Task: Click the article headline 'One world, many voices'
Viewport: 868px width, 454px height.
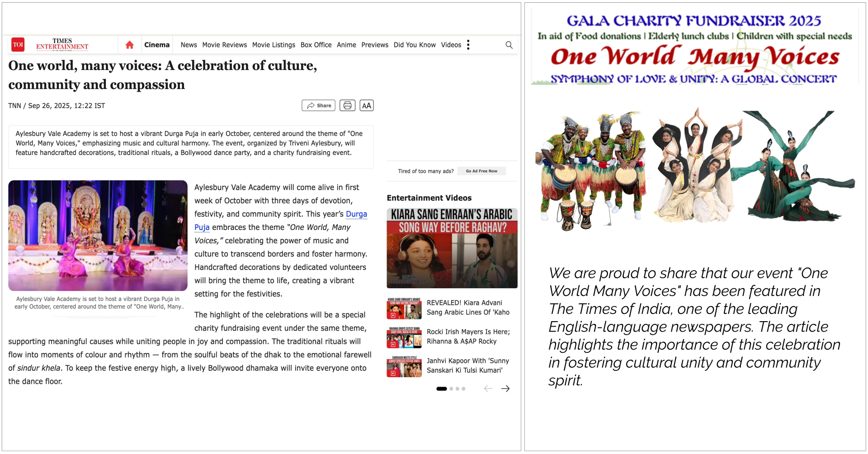Action: point(163,75)
